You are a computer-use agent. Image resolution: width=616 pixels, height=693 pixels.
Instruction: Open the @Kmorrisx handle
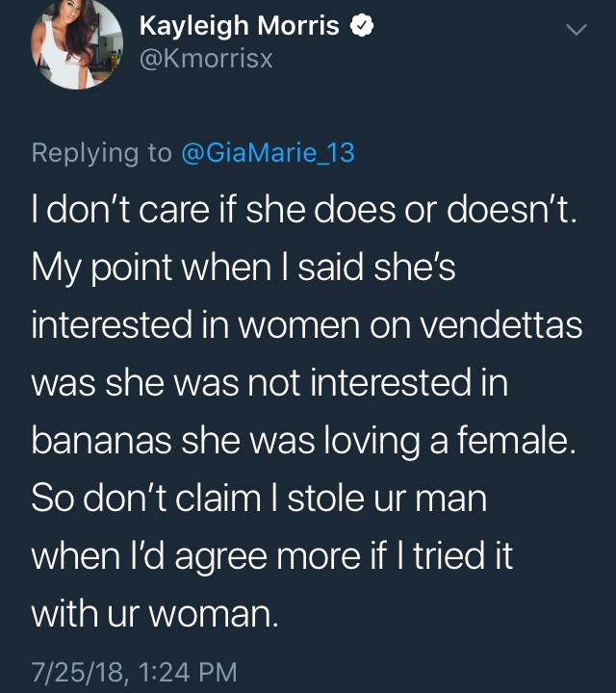(206, 59)
